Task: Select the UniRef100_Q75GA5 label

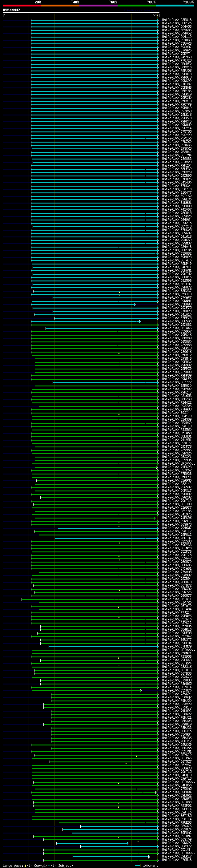Action: point(177,789)
